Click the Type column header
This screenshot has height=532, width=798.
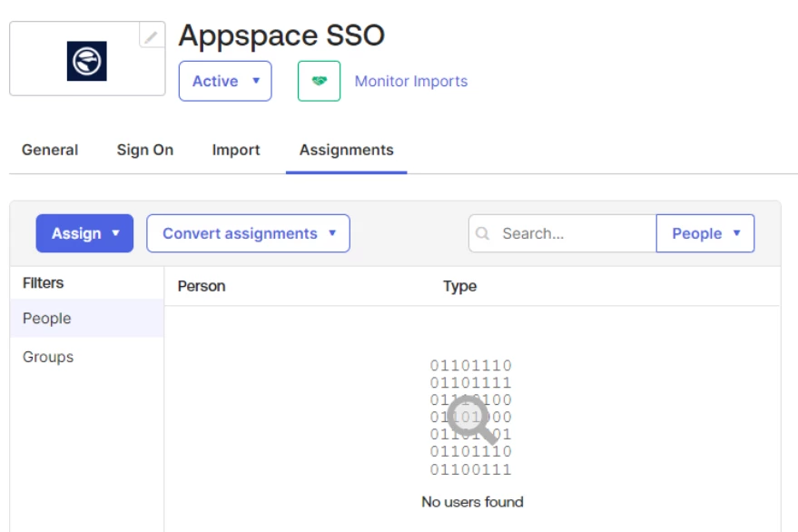pos(459,286)
